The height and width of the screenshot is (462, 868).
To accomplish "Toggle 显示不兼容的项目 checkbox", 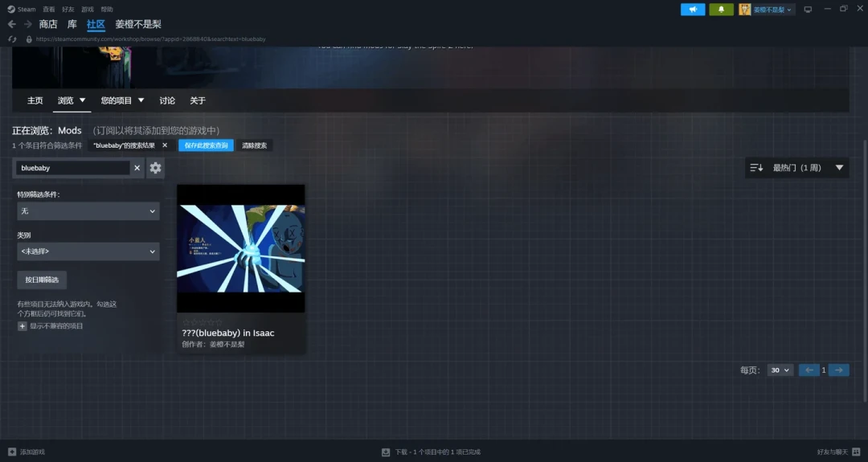I will (x=23, y=326).
